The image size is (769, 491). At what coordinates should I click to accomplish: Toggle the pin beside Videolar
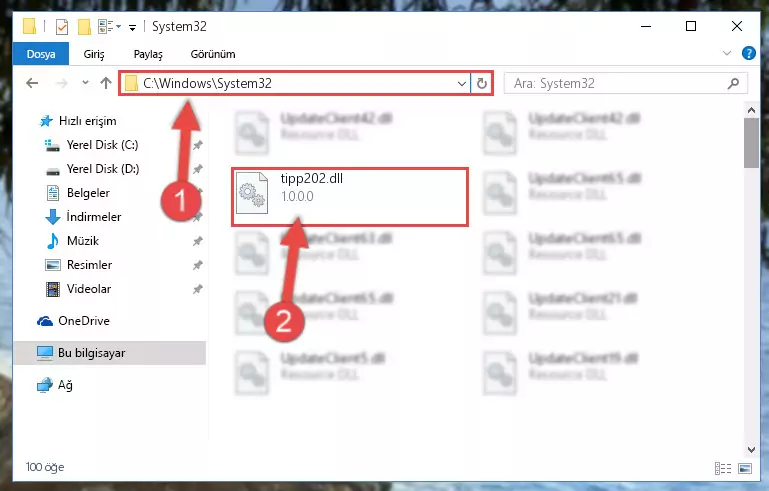(x=197, y=289)
